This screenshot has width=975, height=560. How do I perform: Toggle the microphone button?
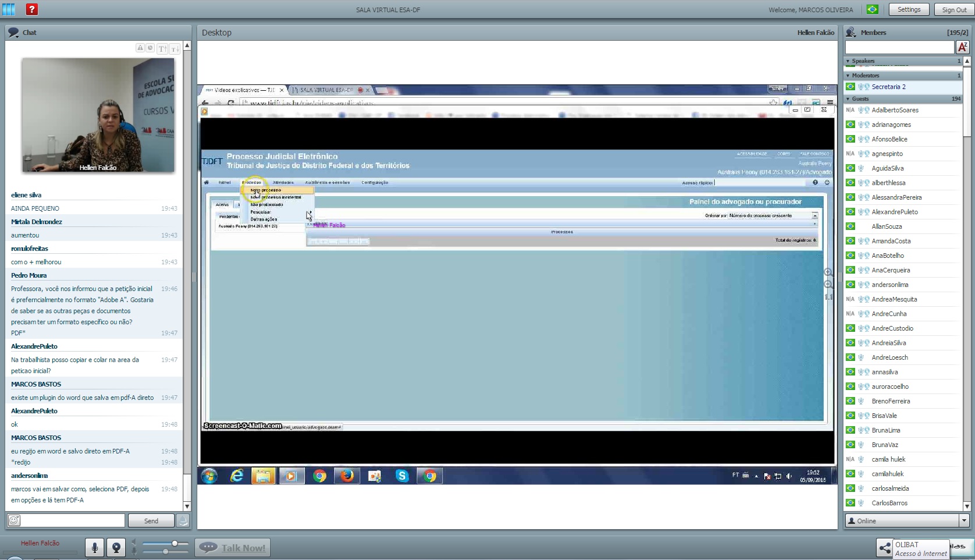[94, 547]
